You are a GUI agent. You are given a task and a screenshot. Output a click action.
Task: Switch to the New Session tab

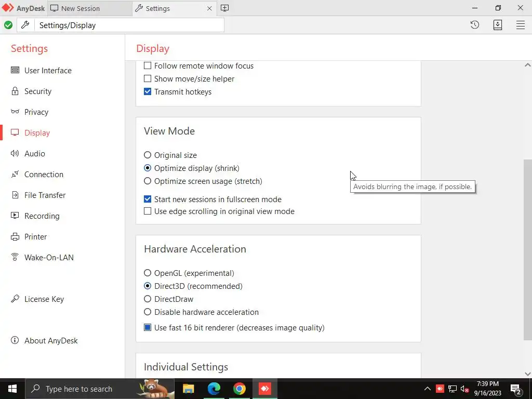pos(89,8)
